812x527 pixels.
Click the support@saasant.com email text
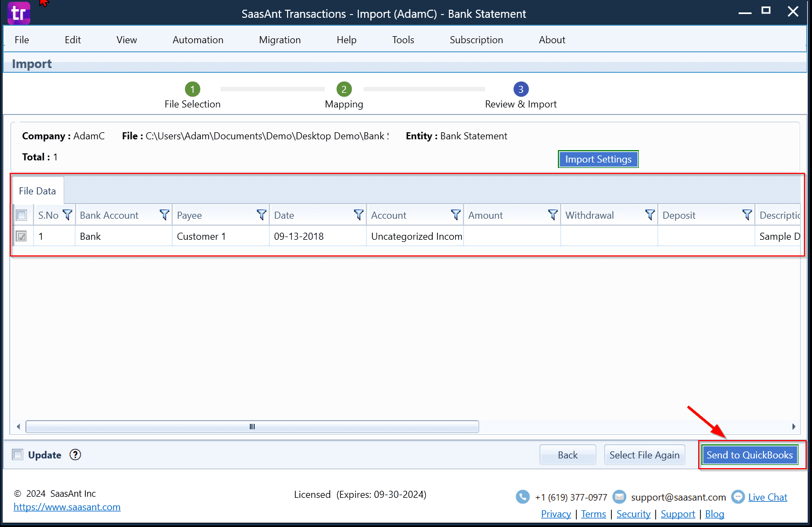[x=678, y=497]
